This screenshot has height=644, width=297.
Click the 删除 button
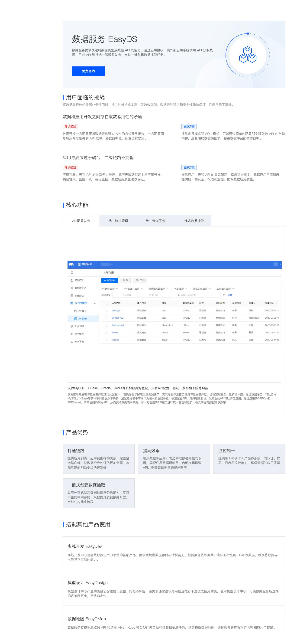pos(125,280)
